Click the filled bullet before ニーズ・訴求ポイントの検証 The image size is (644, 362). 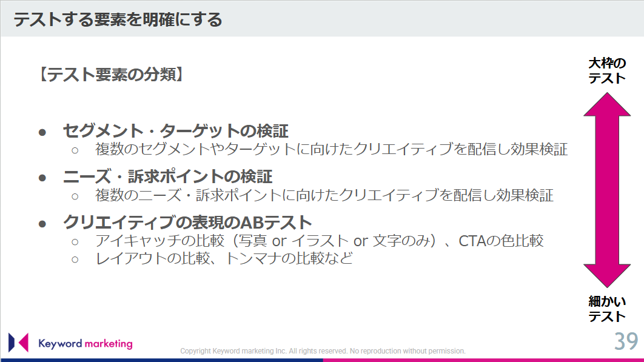[x=42, y=177]
